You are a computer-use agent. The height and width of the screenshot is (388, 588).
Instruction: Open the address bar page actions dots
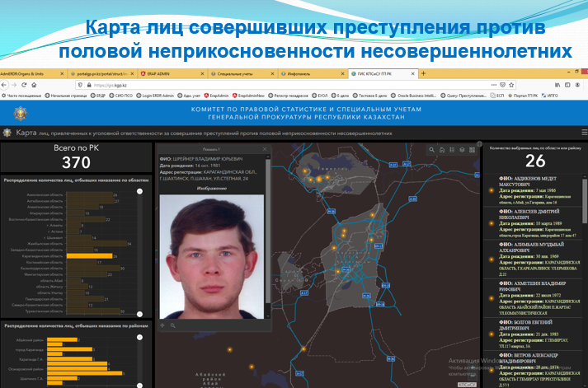(495, 85)
